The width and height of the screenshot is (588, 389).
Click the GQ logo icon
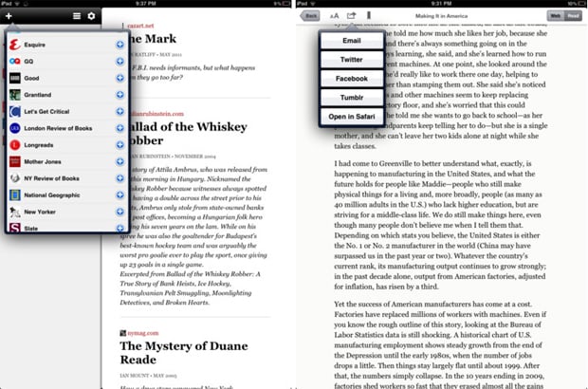(14, 61)
